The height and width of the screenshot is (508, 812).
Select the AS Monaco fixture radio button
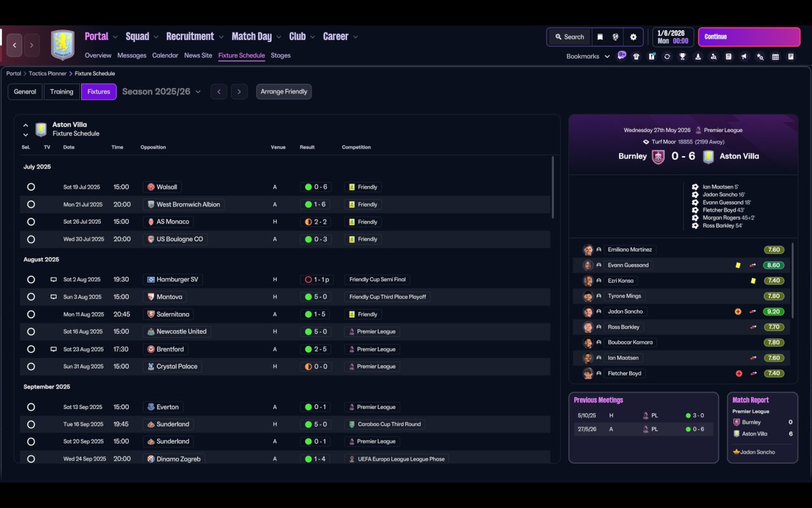point(31,222)
